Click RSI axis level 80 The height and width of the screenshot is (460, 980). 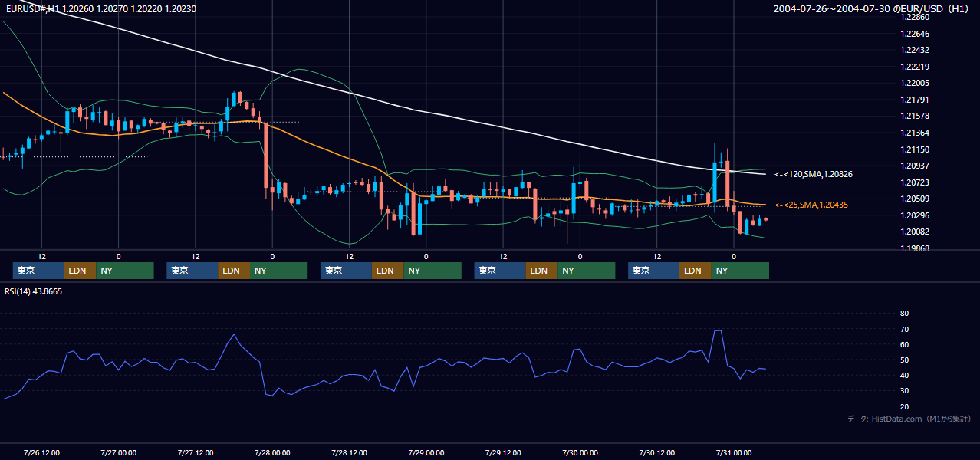click(904, 314)
